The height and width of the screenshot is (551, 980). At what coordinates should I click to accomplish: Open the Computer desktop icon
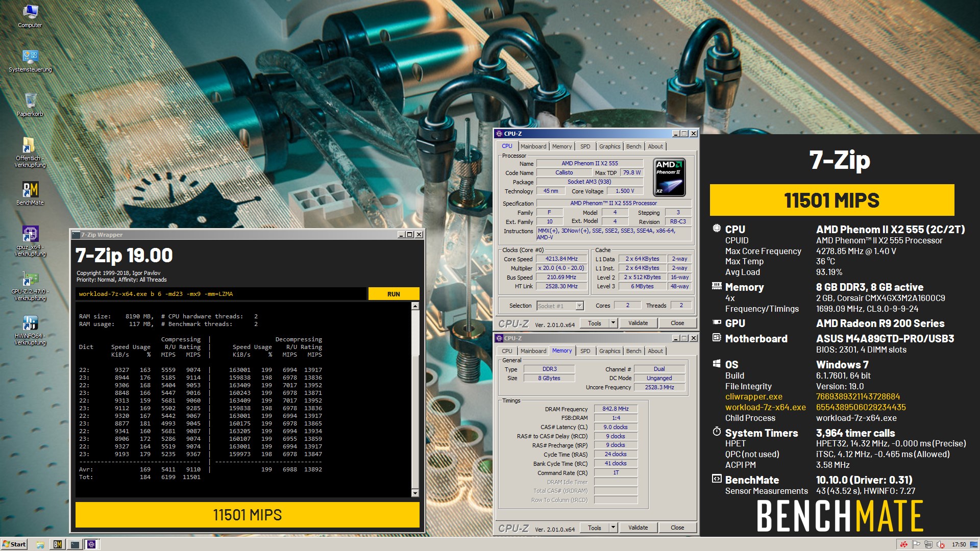coord(30,16)
